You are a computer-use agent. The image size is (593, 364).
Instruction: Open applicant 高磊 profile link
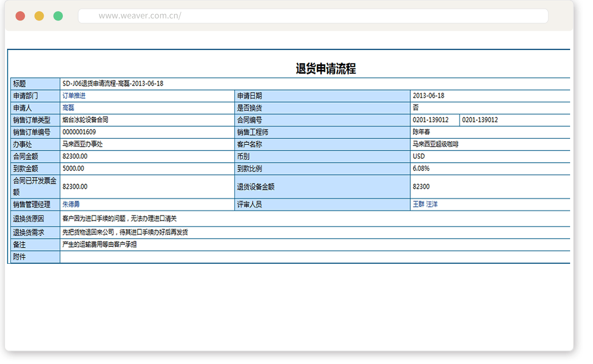[68, 108]
